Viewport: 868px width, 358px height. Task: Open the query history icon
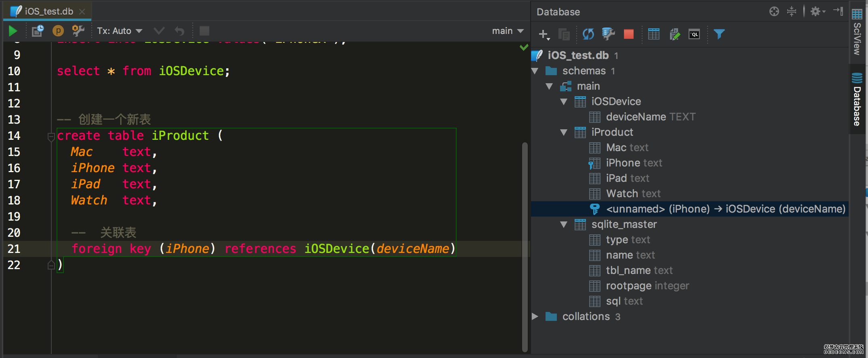click(38, 31)
